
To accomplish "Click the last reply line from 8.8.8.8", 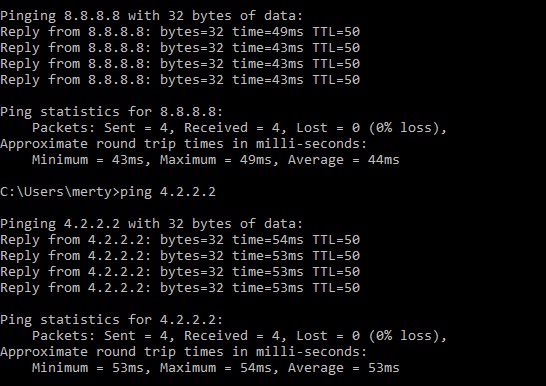I will (x=180, y=80).
